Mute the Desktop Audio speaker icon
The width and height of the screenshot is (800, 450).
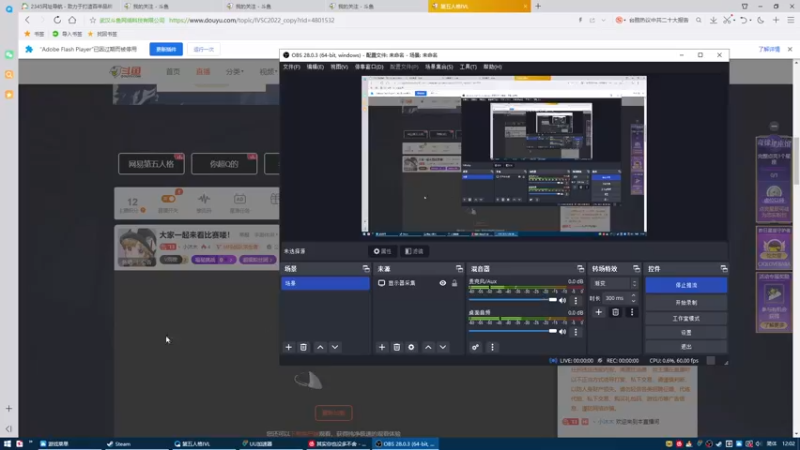tap(562, 332)
